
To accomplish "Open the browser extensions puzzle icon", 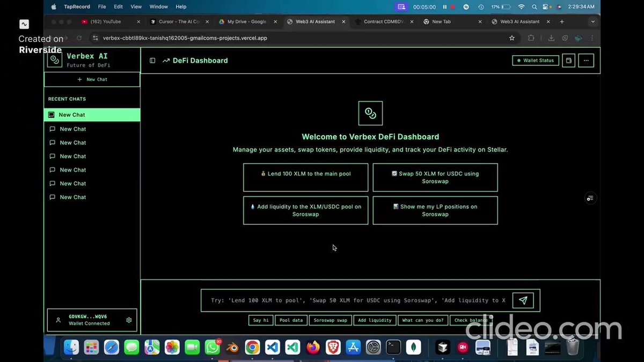I will [x=531, y=38].
